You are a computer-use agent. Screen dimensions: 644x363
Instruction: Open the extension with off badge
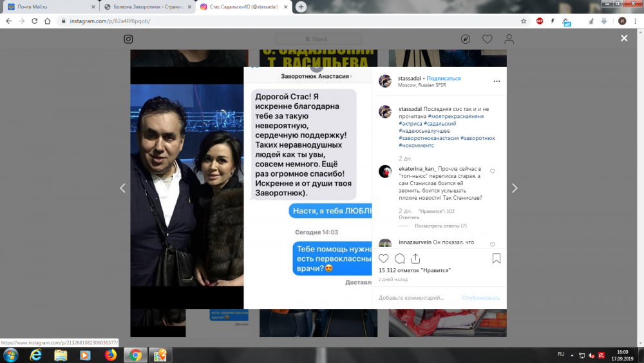pyautogui.click(x=566, y=22)
